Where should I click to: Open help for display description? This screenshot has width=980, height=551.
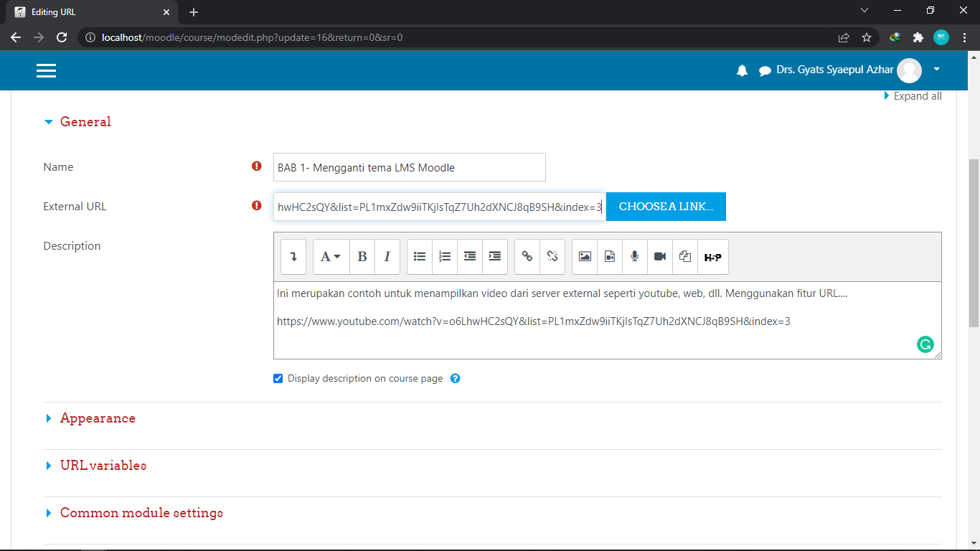(x=455, y=378)
